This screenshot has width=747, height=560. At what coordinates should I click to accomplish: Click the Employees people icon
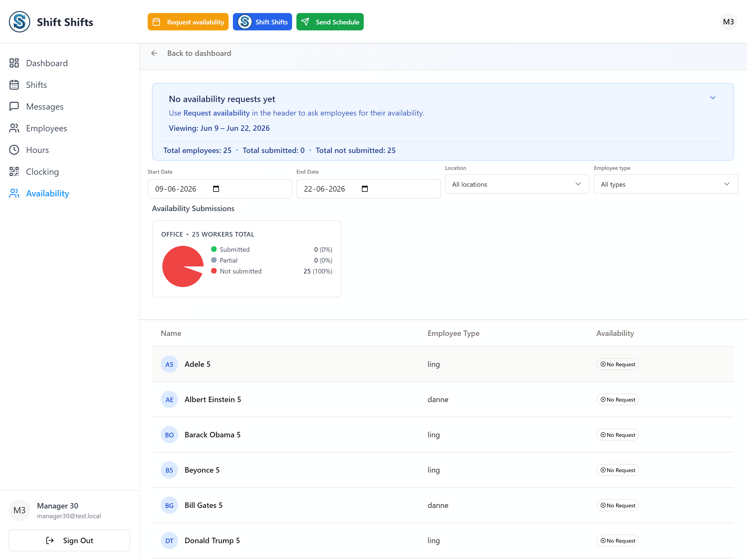(14, 128)
